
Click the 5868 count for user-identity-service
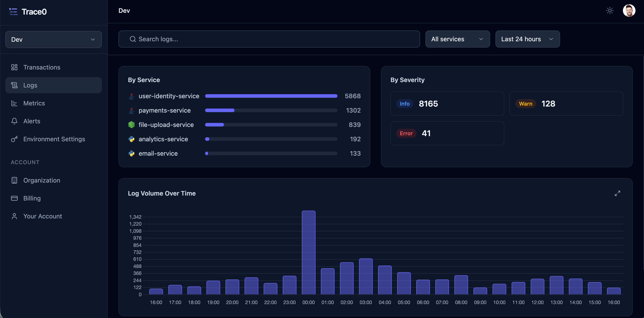point(353,96)
